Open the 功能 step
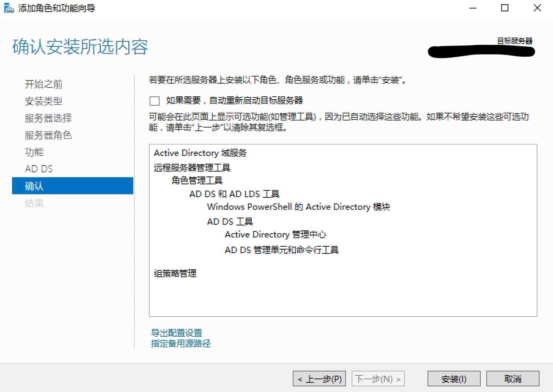Viewport: 553px width, 392px height. [34, 152]
